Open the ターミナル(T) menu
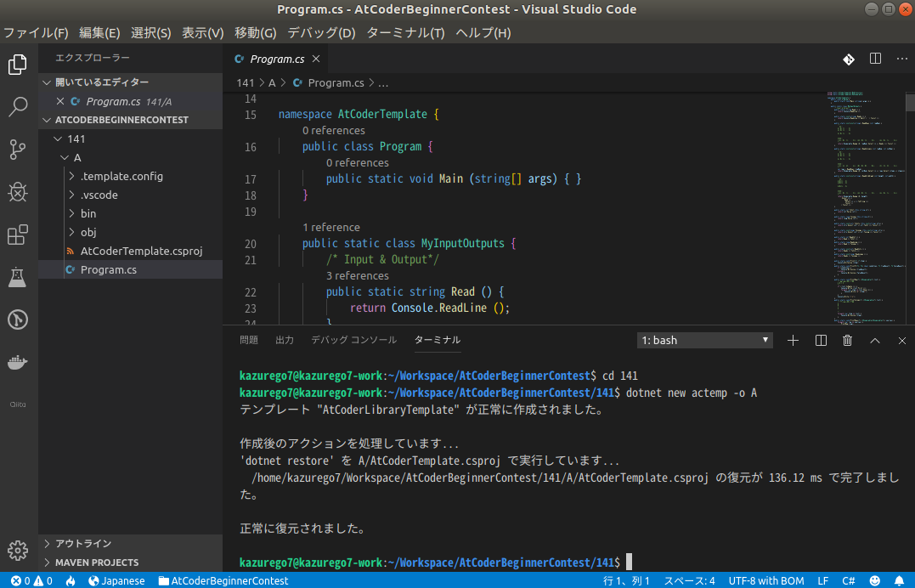Screen dimensions: 915x588 tap(405, 32)
